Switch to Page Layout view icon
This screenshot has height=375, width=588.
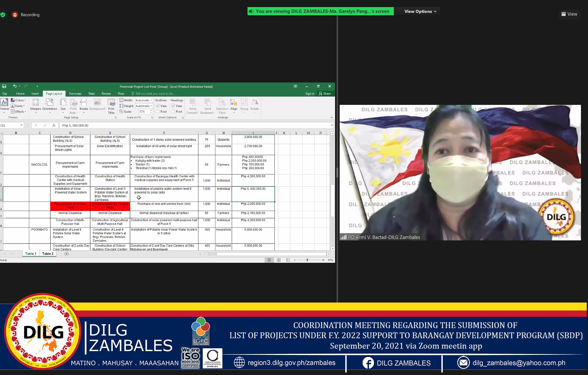279,260
